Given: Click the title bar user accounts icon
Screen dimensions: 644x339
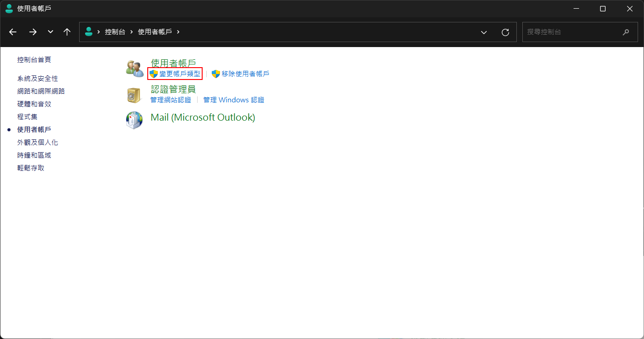Looking at the screenshot, I should click(9, 9).
